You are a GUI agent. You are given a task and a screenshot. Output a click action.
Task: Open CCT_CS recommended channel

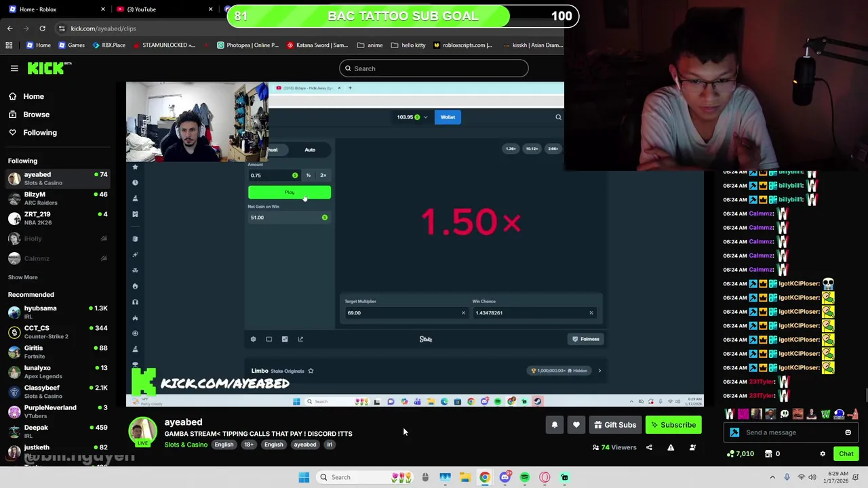click(58, 332)
